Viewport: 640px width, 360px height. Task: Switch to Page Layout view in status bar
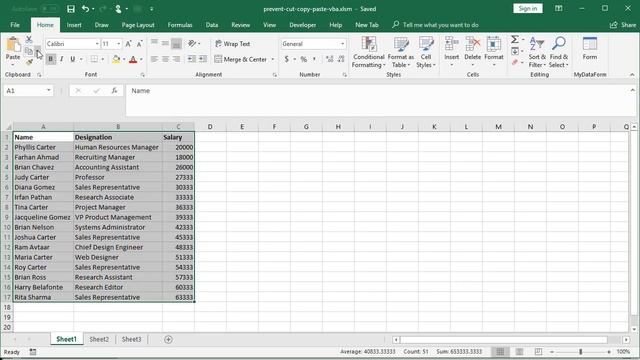[519, 351]
